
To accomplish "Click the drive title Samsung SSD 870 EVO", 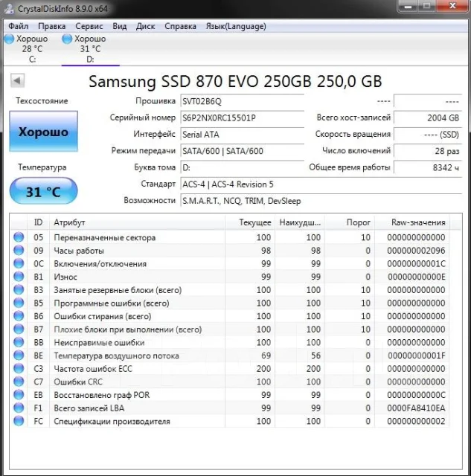I will pyautogui.click(x=235, y=81).
